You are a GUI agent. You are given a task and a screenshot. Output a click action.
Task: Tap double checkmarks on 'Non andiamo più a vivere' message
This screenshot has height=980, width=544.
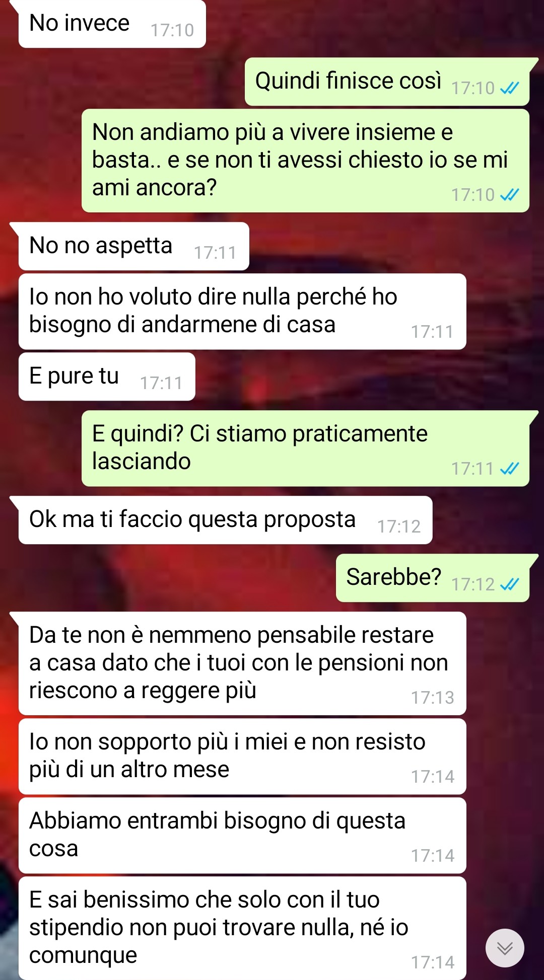[509, 195]
